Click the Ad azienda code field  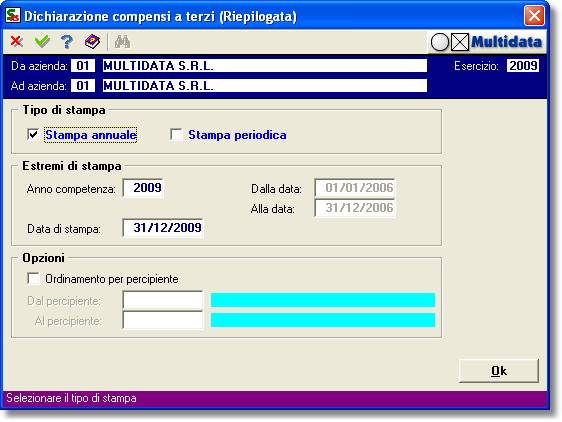coord(83,86)
